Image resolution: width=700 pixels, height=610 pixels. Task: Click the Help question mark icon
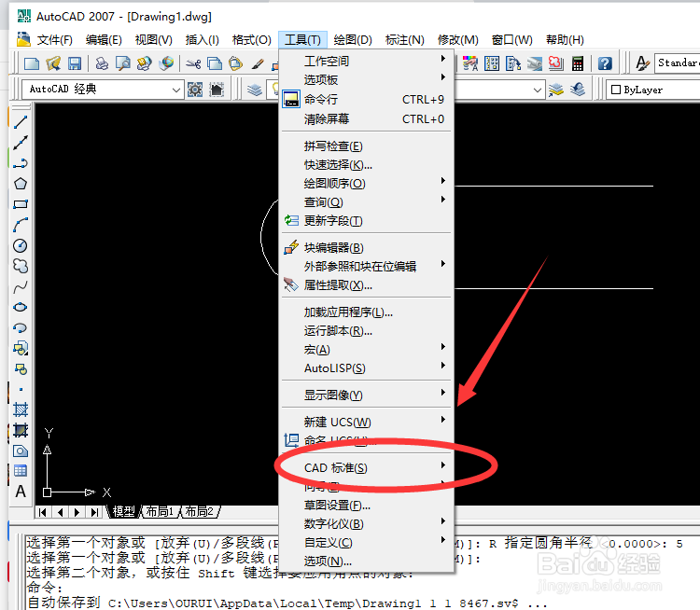(605, 63)
